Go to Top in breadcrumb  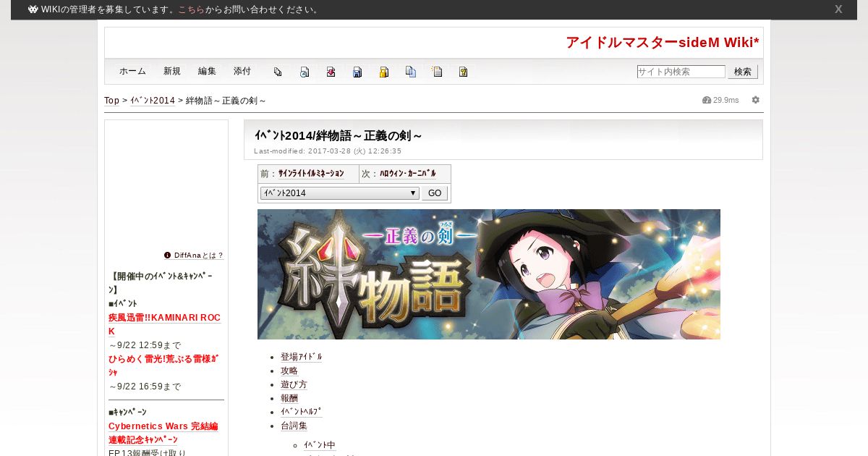pos(111,101)
